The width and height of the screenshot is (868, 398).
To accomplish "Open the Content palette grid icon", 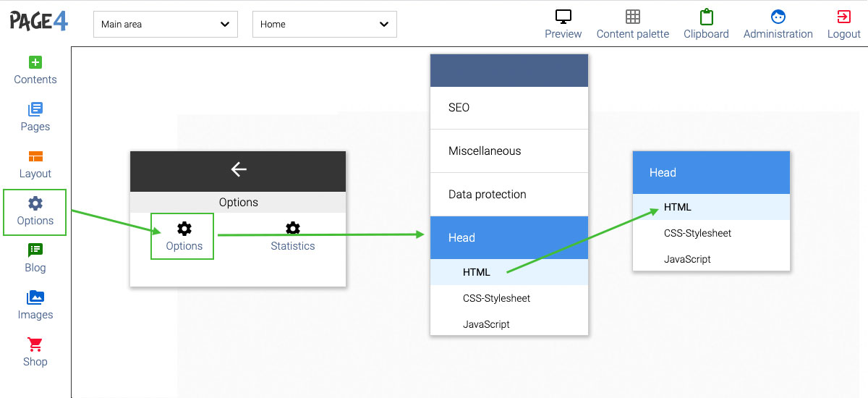I will [633, 17].
